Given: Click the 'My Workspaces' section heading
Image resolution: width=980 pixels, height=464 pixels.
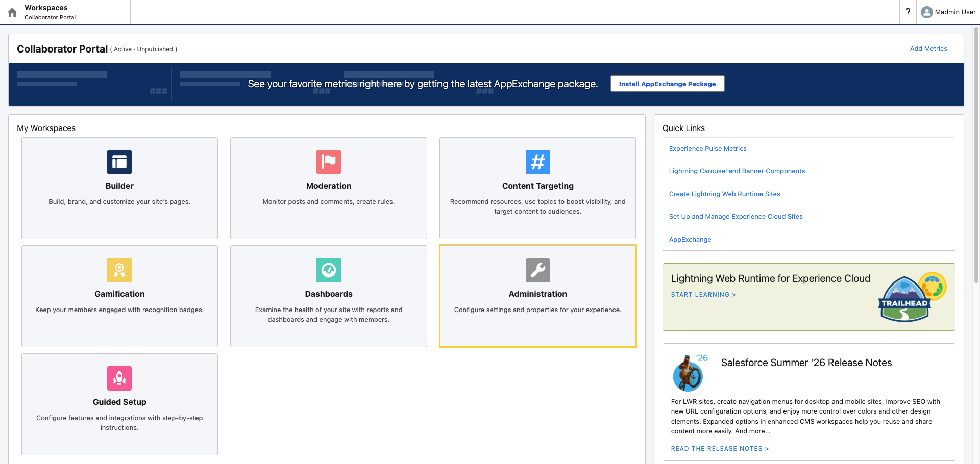Looking at the screenshot, I should (46, 128).
